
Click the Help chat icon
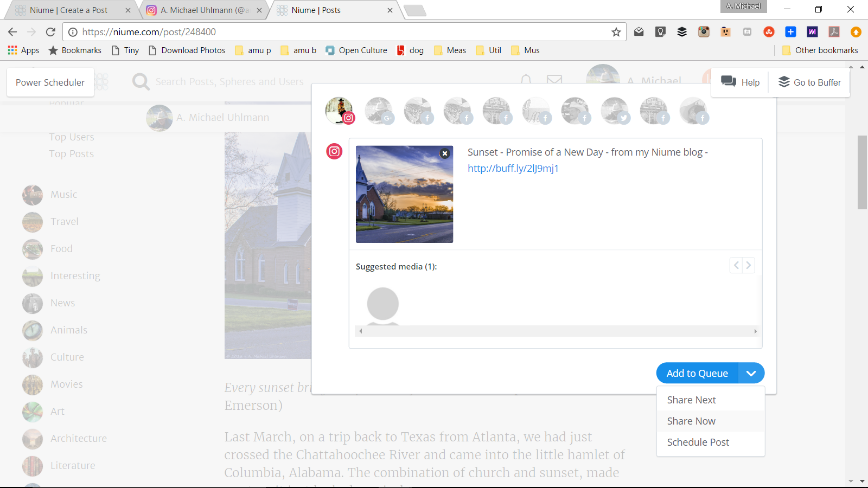(x=728, y=82)
